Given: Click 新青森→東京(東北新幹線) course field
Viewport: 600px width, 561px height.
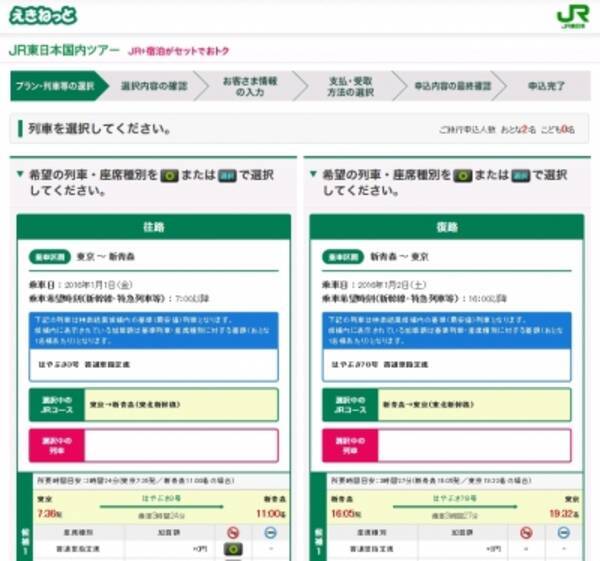Looking at the screenshot, I should click(x=474, y=405).
